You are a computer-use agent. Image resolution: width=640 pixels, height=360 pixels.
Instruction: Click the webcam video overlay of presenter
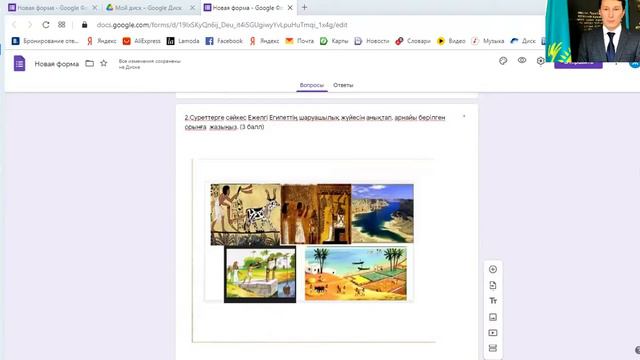pos(593,31)
